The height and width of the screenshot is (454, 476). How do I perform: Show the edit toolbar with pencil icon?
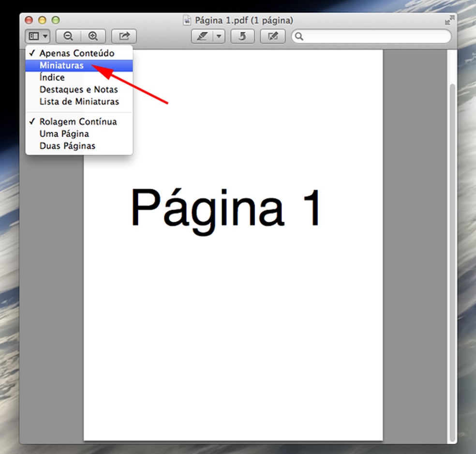click(273, 36)
